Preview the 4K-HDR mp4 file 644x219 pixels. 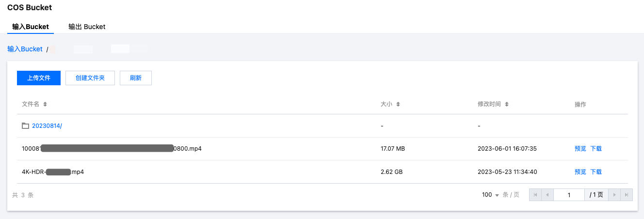[580, 172]
